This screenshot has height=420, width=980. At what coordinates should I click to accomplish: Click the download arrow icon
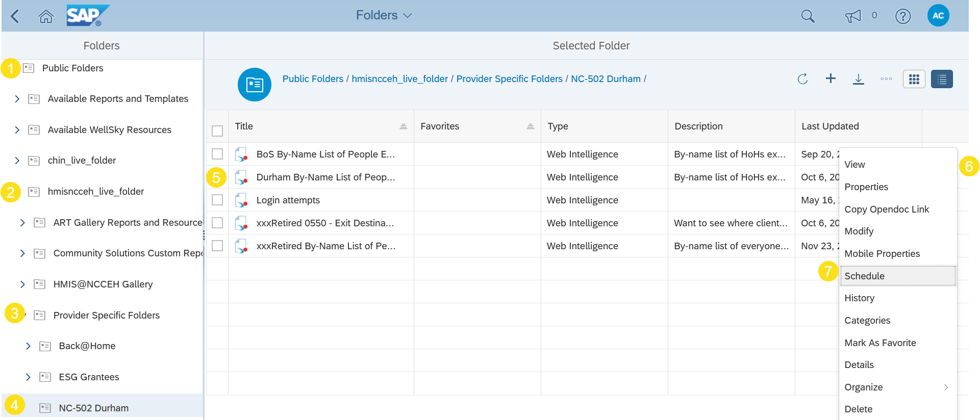tap(859, 79)
